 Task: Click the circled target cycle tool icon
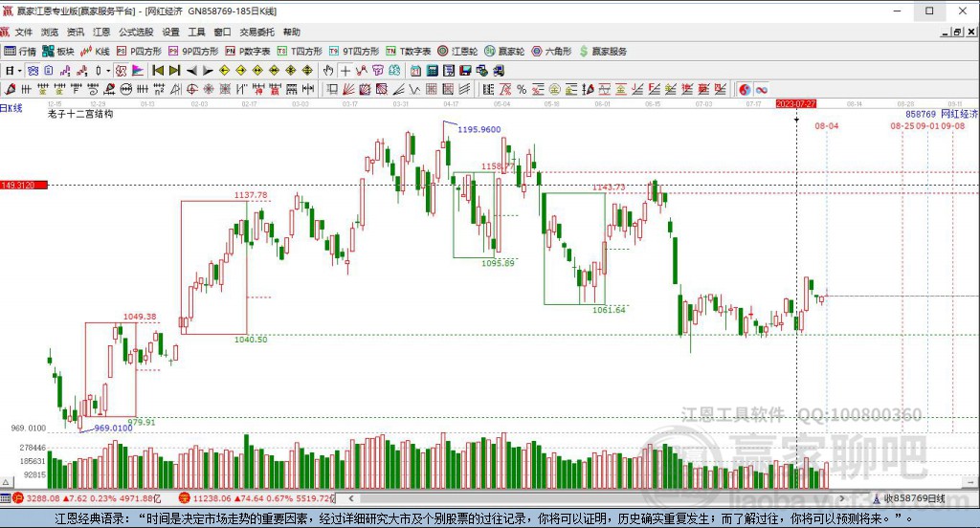coord(191,90)
